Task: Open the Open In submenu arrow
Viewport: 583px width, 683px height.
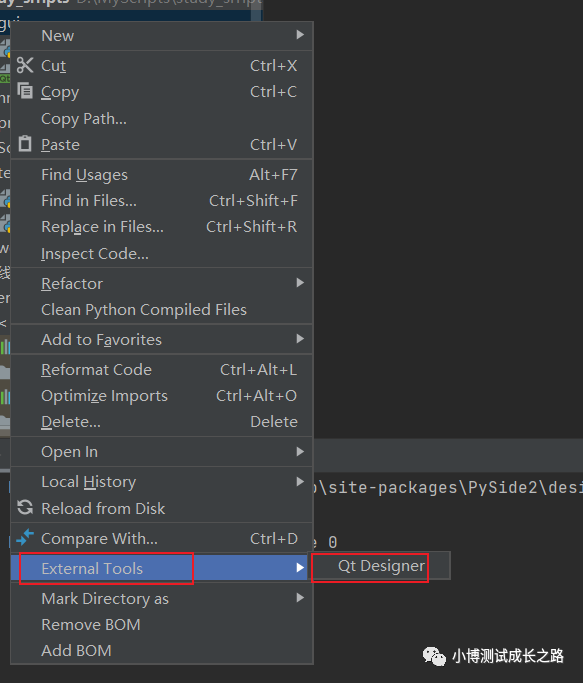Action: [300, 452]
